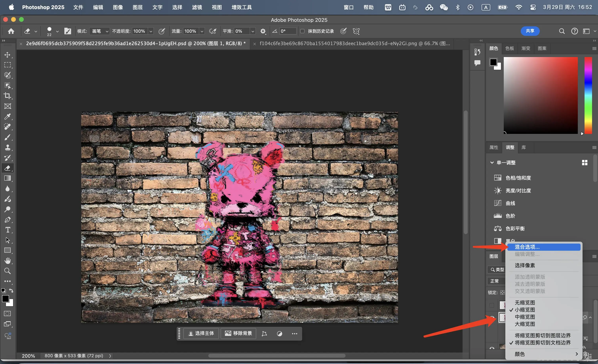Open the eraser 模式 dropdown
Viewport: 598px width, 364px height.
pos(100,31)
